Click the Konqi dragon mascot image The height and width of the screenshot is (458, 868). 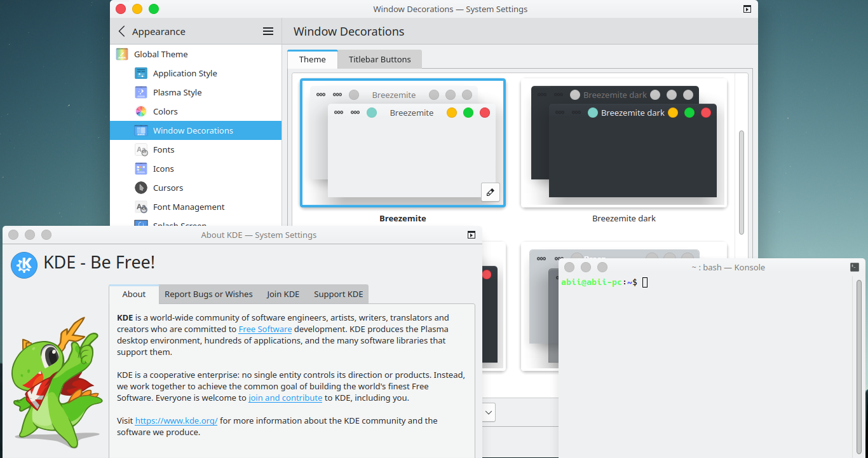(57, 382)
